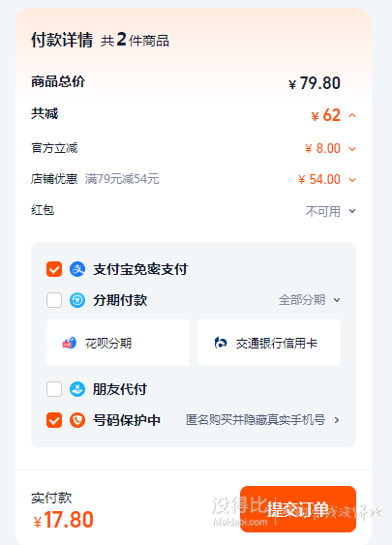Open 匿名购买并隐藏真实手机号 details link
This screenshot has width=392, height=545.
(x=256, y=420)
